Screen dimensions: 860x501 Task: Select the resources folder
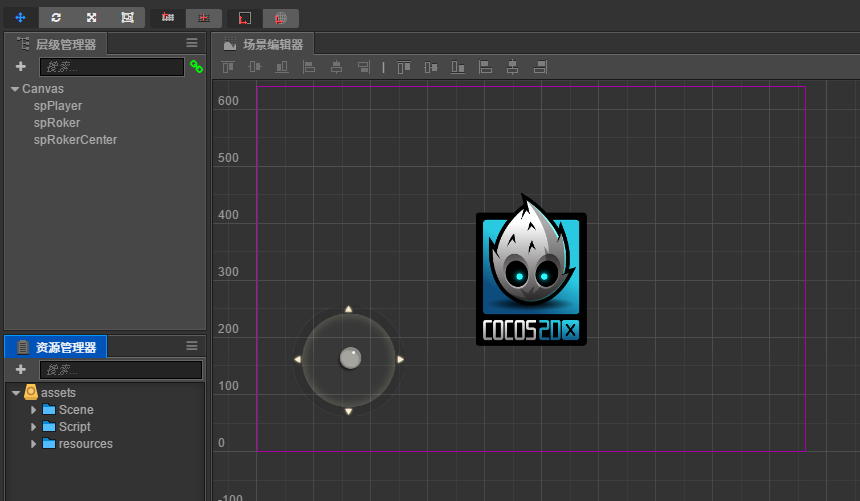pyautogui.click(x=85, y=444)
